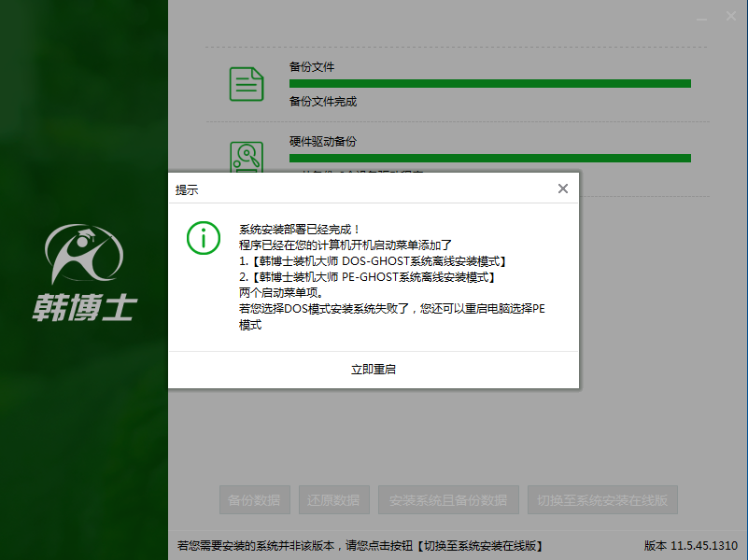This screenshot has width=748, height=560.
Task: Click 立即重启 to restart immediately
Action: [x=374, y=368]
